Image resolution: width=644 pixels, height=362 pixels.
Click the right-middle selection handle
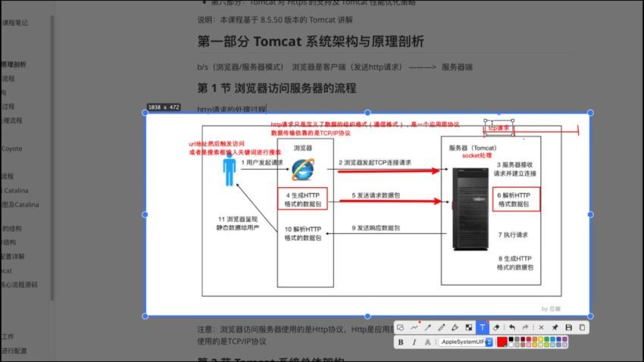point(591,214)
